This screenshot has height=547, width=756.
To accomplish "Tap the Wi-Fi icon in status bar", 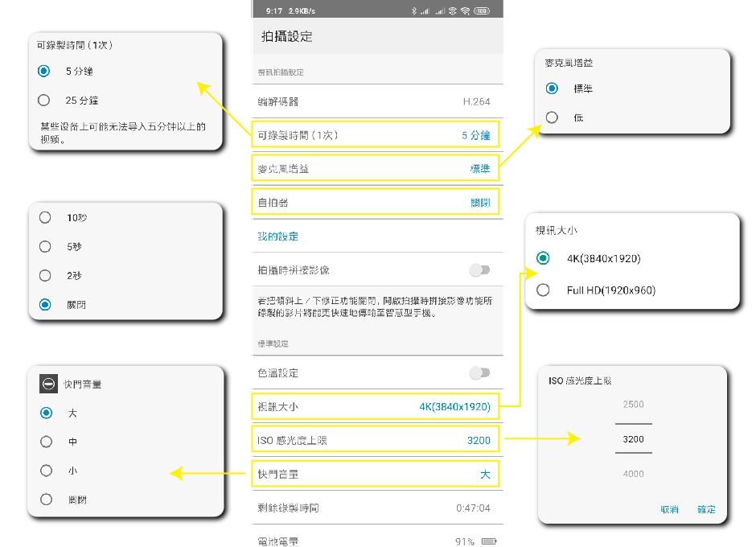I will [466, 11].
